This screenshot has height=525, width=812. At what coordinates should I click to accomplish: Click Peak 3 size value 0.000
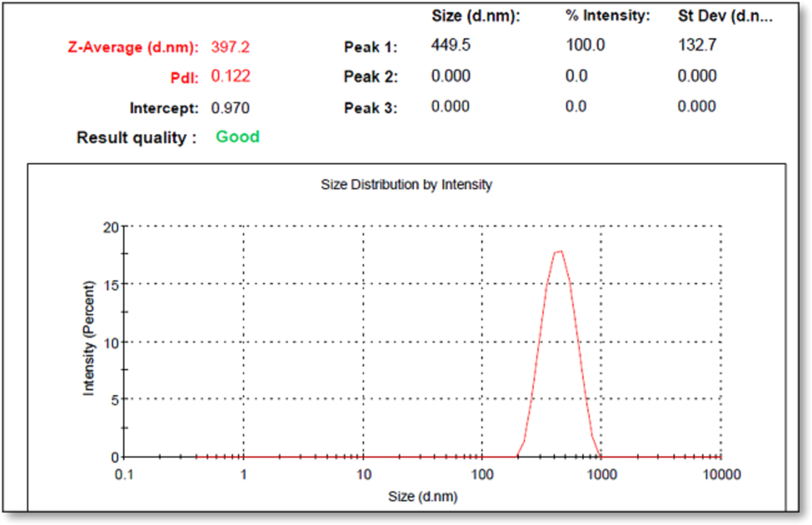coord(450,106)
